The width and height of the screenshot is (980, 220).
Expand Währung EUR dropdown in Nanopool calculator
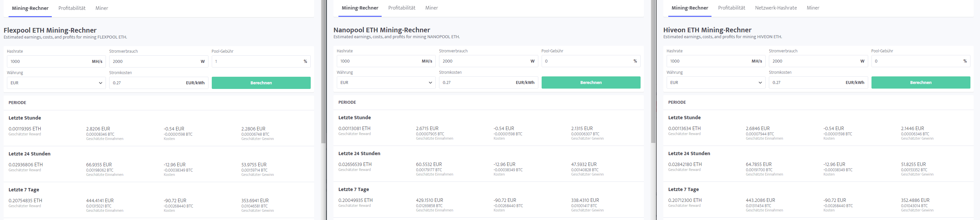tap(386, 82)
